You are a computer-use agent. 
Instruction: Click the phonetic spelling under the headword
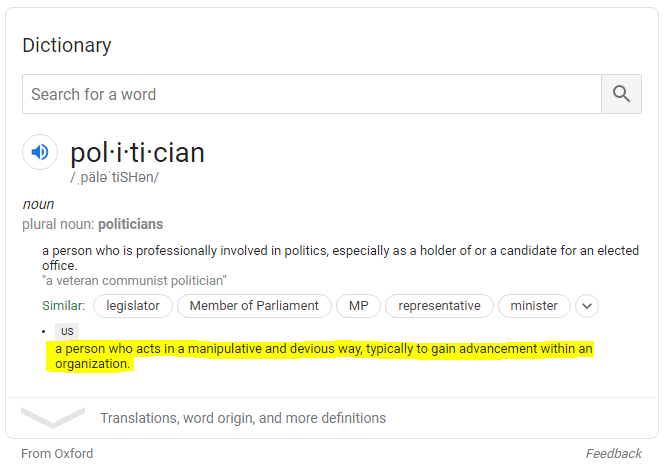[x=114, y=177]
